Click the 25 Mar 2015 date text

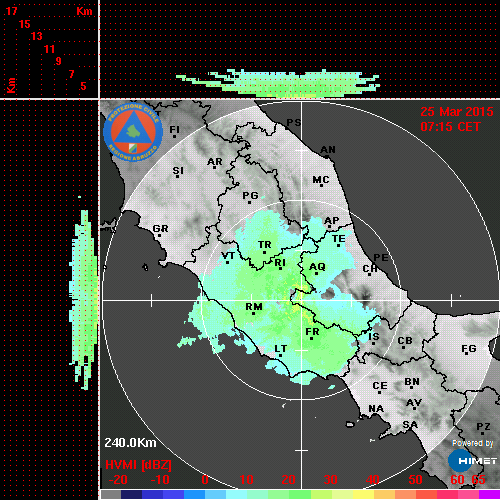click(457, 112)
